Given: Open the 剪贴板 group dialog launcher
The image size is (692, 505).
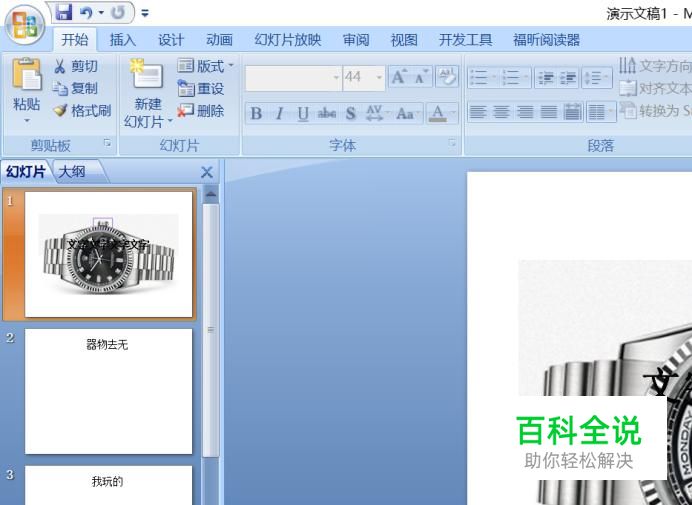Looking at the screenshot, I should [x=107, y=143].
